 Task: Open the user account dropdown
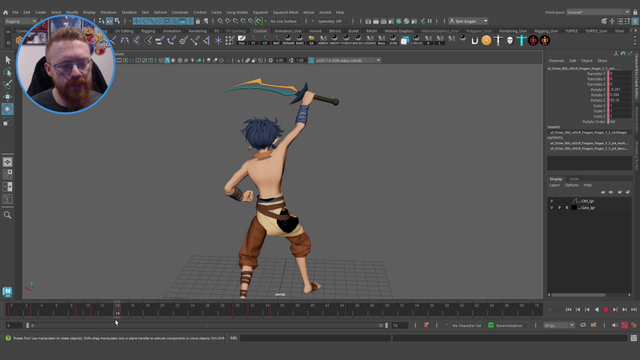point(468,21)
